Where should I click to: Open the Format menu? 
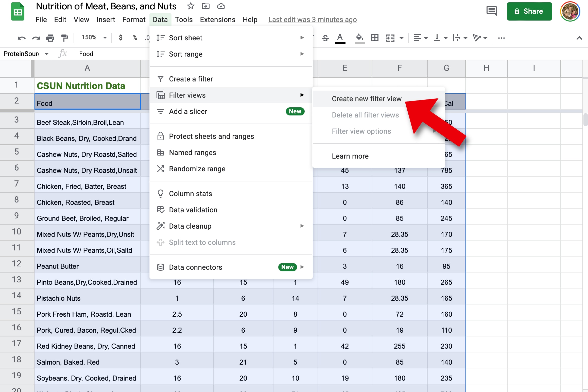pos(134,20)
